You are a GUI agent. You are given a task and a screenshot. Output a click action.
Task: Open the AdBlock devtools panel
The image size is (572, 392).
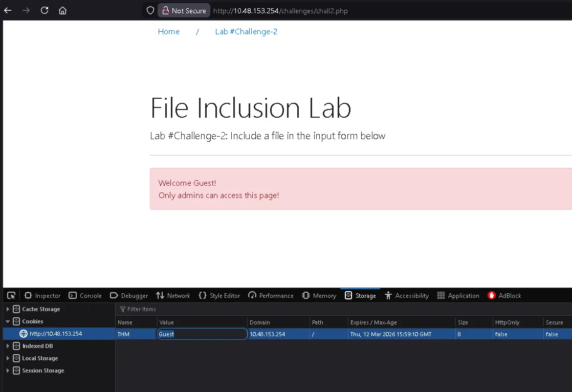click(x=504, y=295)
